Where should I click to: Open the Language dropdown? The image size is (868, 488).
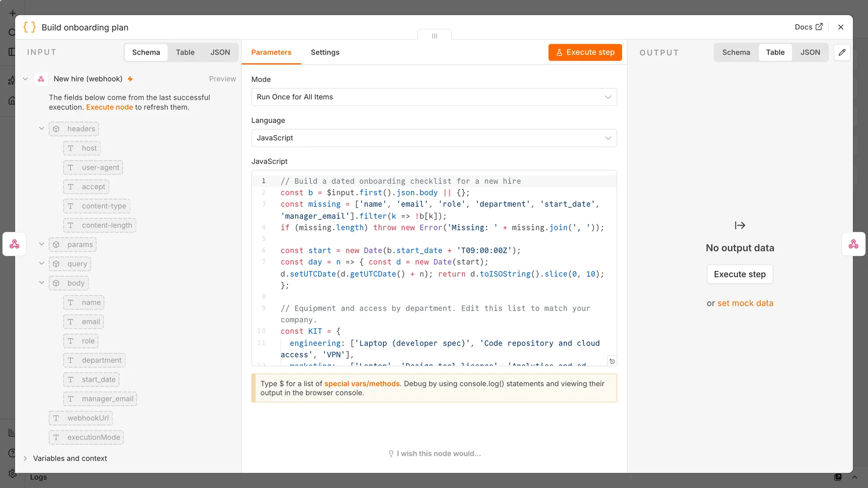[434, 138]
